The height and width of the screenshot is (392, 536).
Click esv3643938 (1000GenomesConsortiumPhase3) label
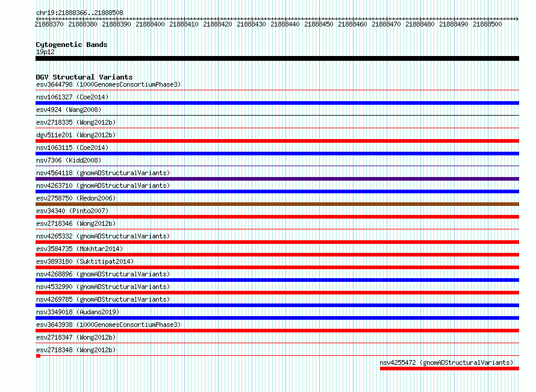[x=108, y=325]
